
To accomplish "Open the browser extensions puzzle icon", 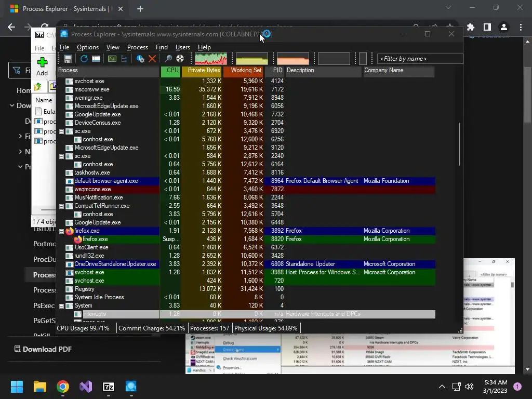I will pyautogui.click(x=471, y=27).
